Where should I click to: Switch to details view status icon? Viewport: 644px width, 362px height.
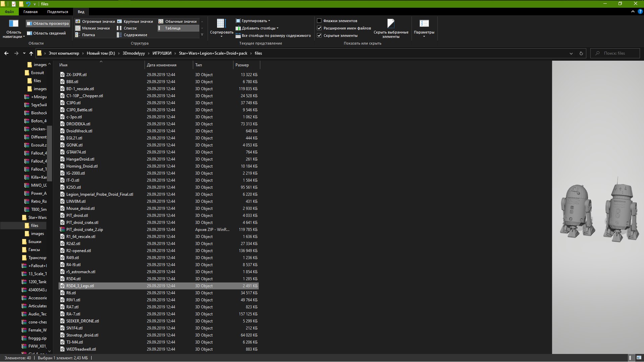coord(630,358)
